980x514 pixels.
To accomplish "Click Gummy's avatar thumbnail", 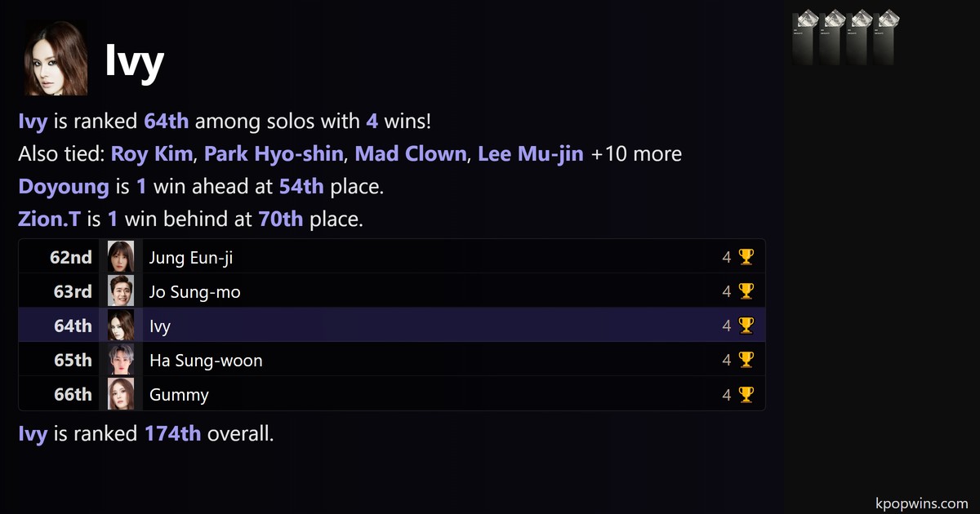I will [121, 394].
